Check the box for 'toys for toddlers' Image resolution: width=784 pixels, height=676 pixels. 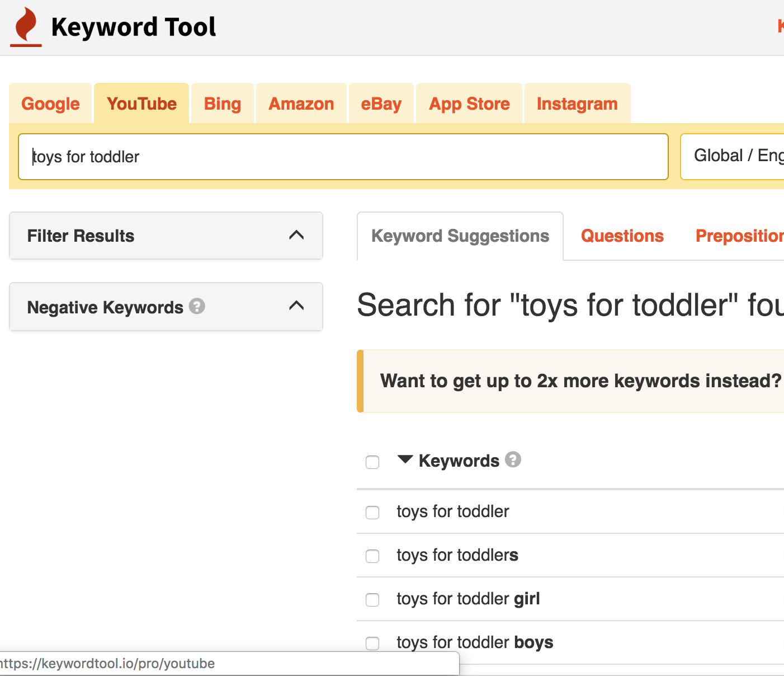(x=372, y=556)
